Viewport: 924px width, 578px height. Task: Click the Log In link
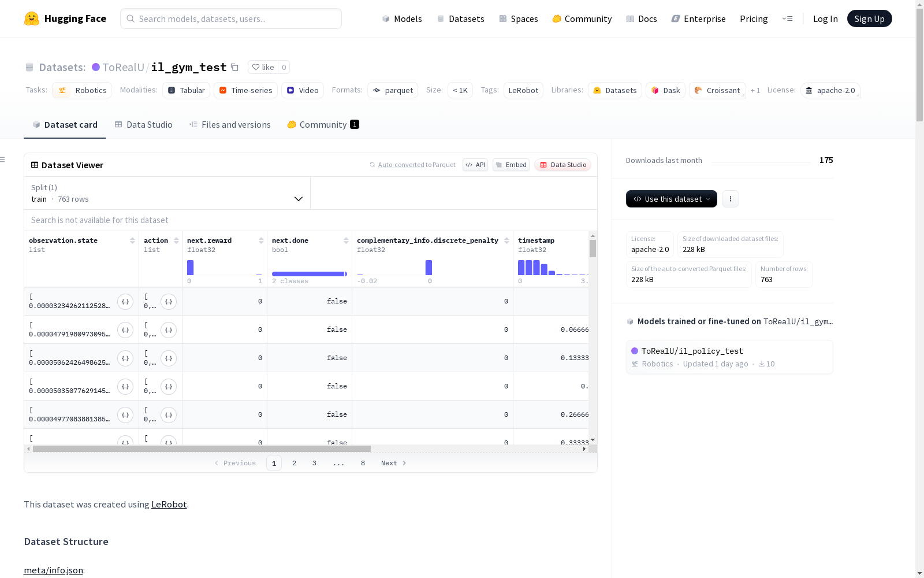825,18
